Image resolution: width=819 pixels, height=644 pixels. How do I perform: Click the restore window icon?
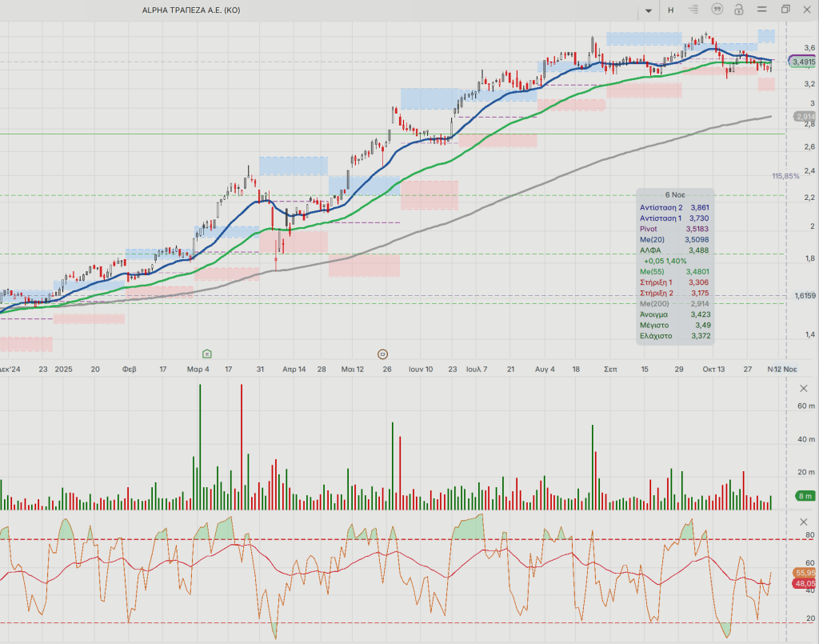pos(785,10)
